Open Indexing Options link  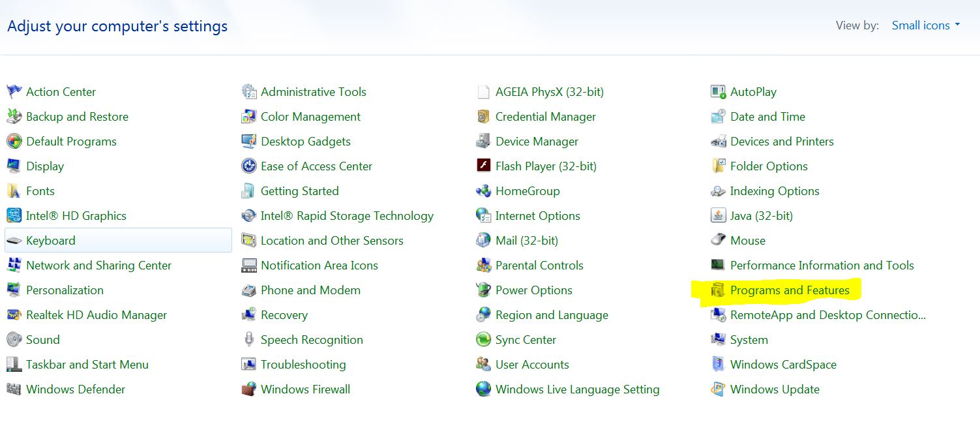point(775,191)
